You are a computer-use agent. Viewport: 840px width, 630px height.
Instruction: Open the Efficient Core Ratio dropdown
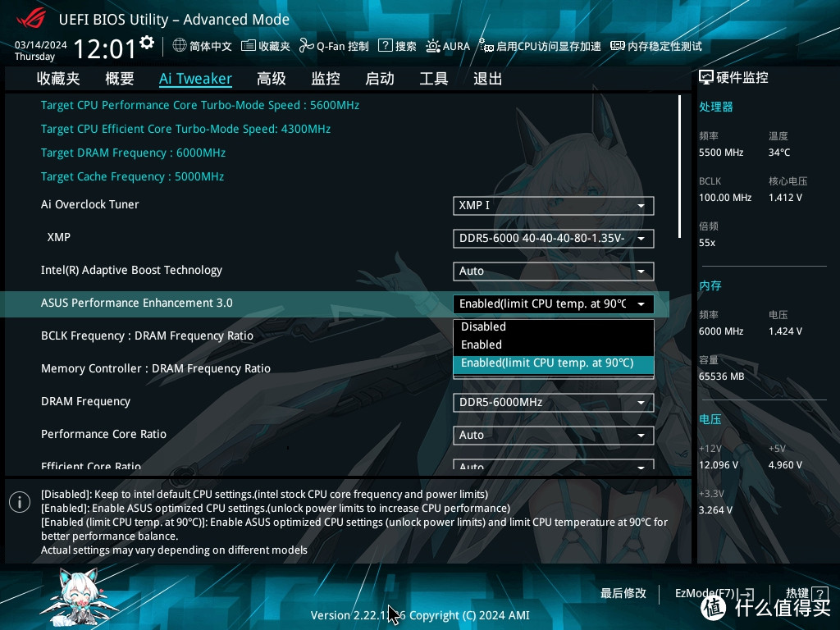point(554,464)
